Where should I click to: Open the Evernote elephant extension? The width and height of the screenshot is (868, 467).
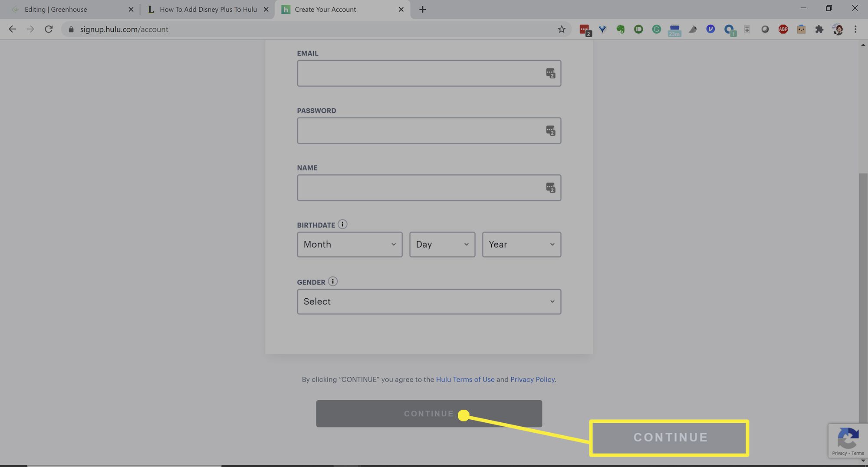pyautogui.click(x=621, y=29)
